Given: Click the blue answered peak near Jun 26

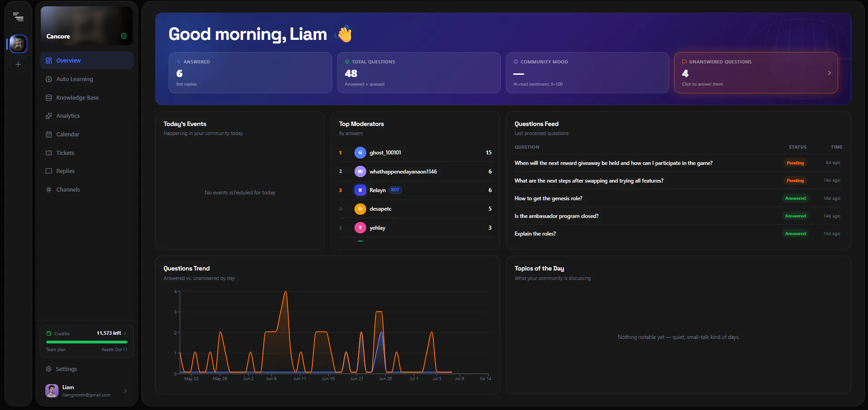Looking at the screenshot, I should click(381, 333).
